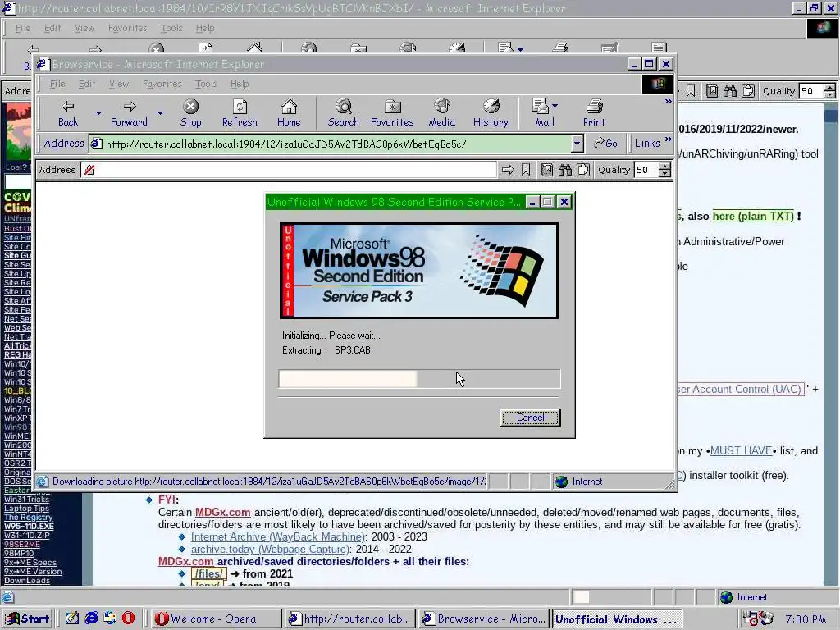Click Show Desktop icon in quick launch
The image size is (840, 630).
pyautogui.click(x=72, y=619)
